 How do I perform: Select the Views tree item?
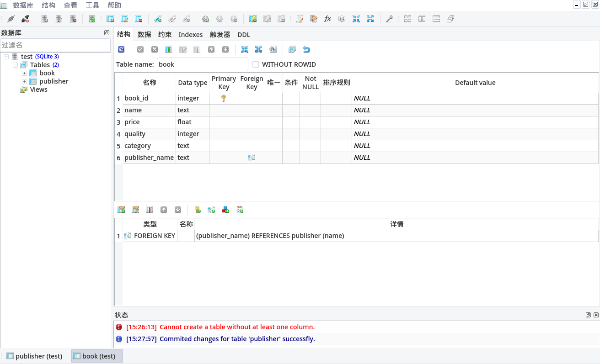tap(39, 90)
